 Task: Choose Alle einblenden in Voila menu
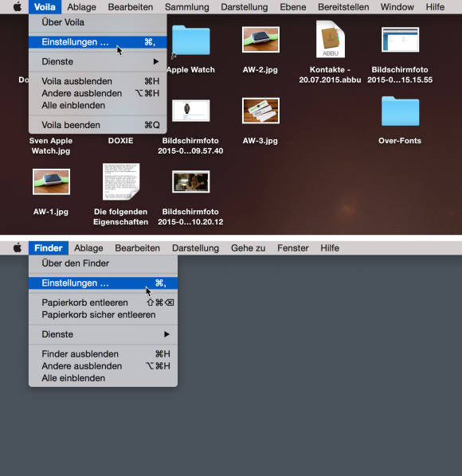[98, 105]
